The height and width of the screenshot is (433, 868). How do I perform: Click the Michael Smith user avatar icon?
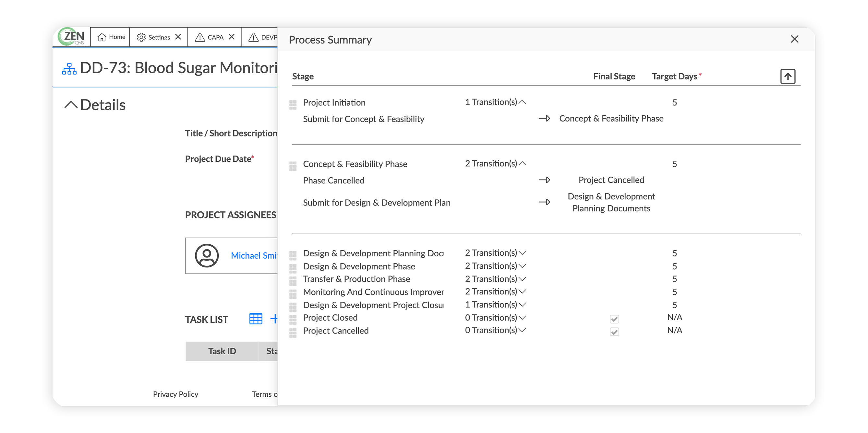tap(207, 256)
